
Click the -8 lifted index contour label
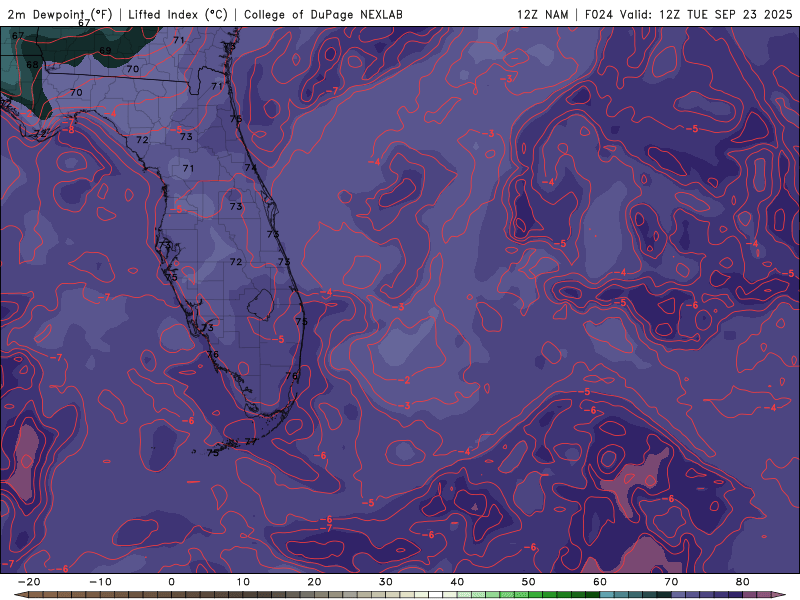[x=68, y=130]
